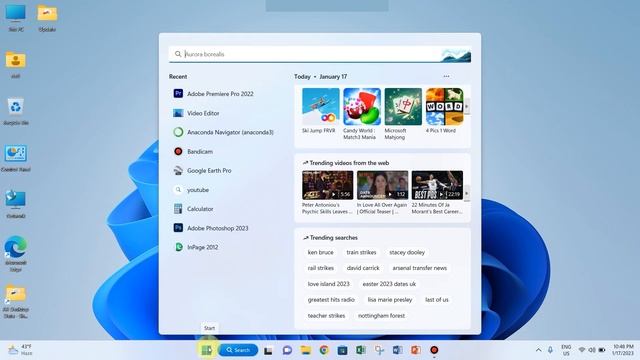Show more games with the right arrow
The width and height of the screenshot is (640, 360).
pyautogui.click(x=467, y=107)
